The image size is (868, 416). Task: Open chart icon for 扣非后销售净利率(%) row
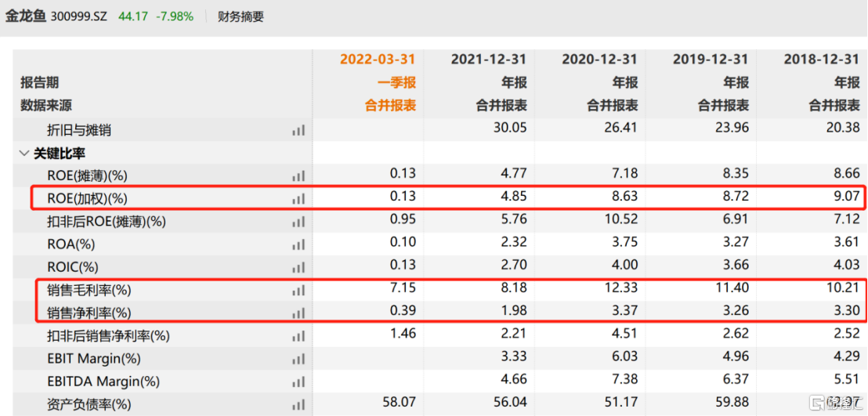point(298,336)
